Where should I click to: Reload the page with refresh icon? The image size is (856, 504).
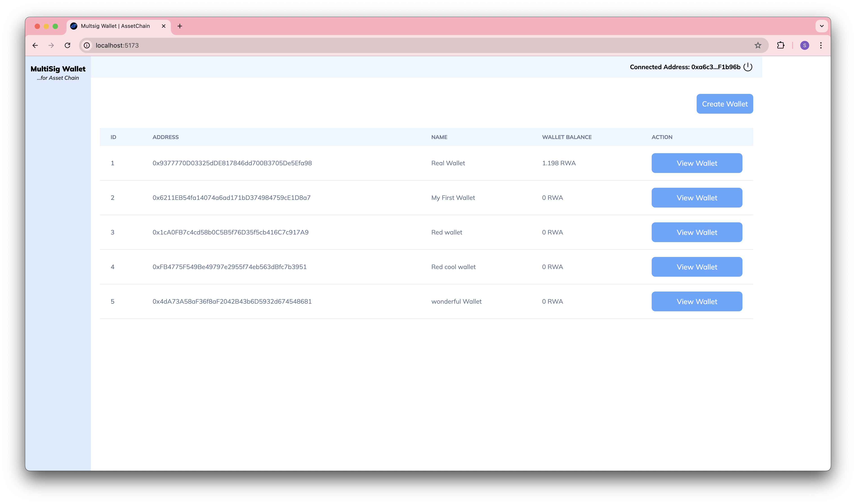[67, 45]
